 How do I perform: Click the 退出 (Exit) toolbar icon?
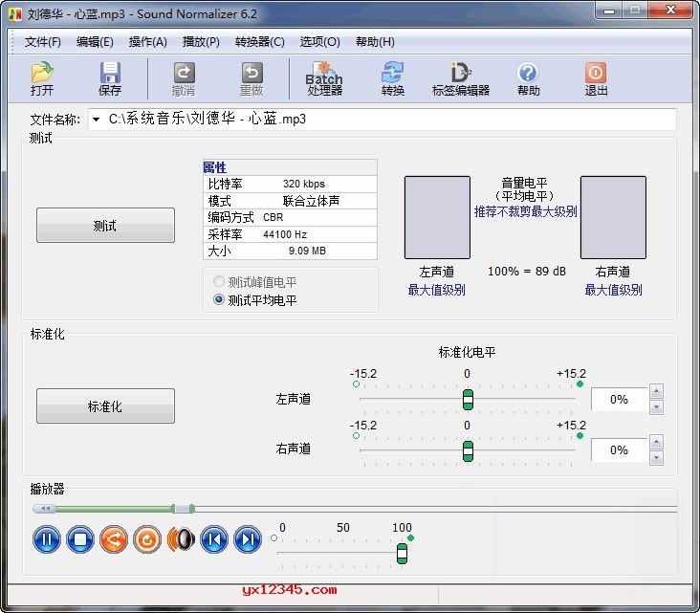(x=596, y=78)
